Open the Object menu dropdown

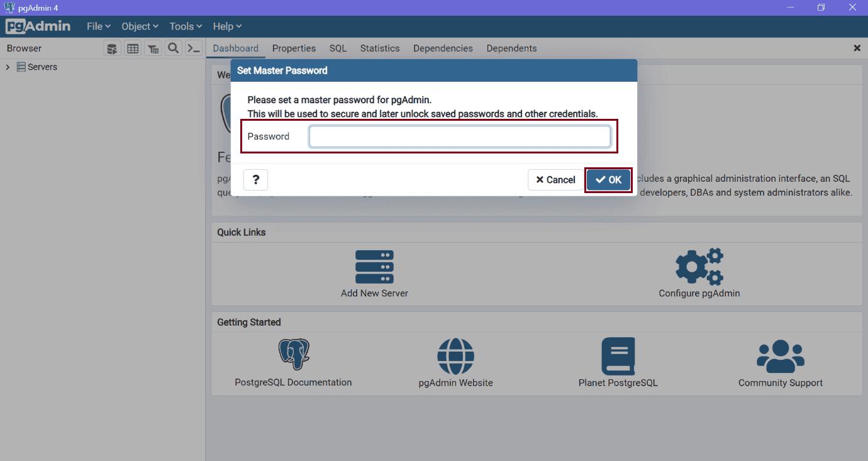(x=140, y=26)
